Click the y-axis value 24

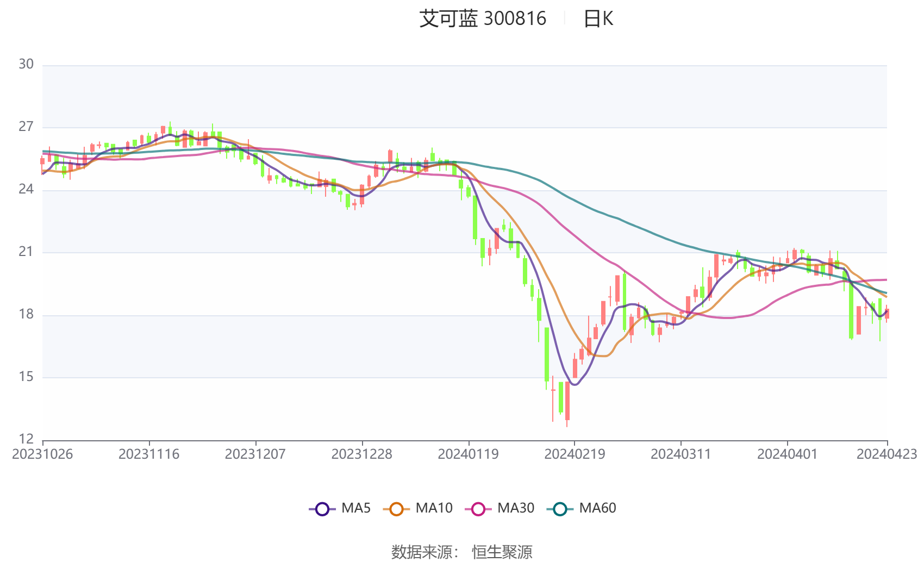coord(26,190)
